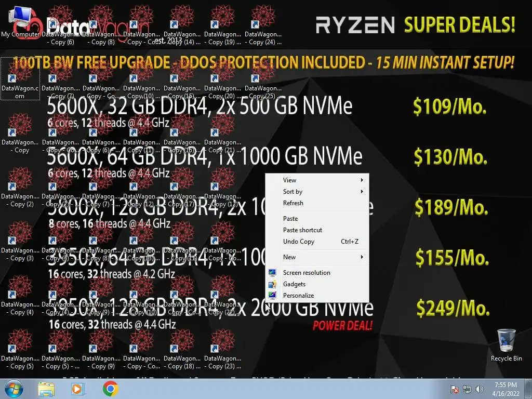This screenshot has height=399, width=532.
Task: Choose Paste in the context menu
Action: coord(317,219)
